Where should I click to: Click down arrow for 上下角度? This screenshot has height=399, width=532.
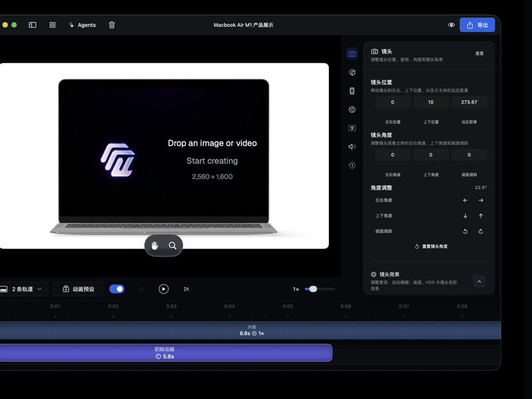click(x=465, y=216)
